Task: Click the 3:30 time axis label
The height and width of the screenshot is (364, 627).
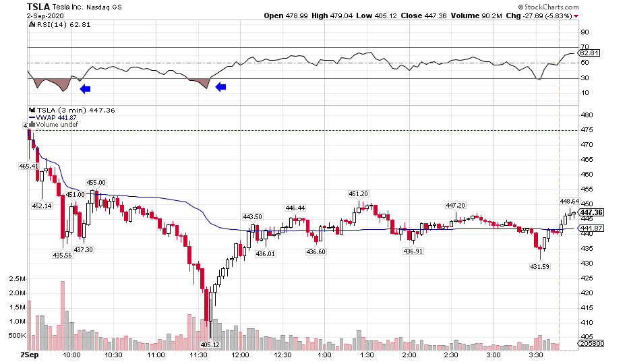Action: (536, 355)
